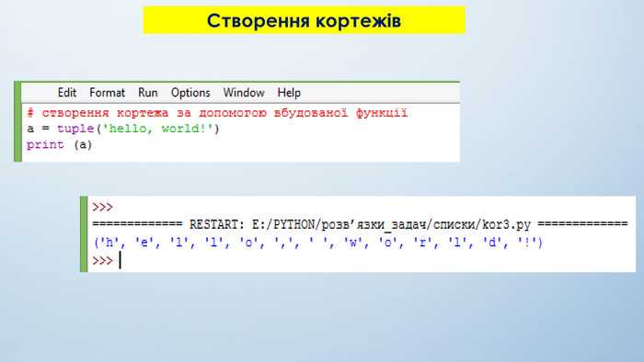
Task: Open the Run menu
Action: (x=148, y=93)
